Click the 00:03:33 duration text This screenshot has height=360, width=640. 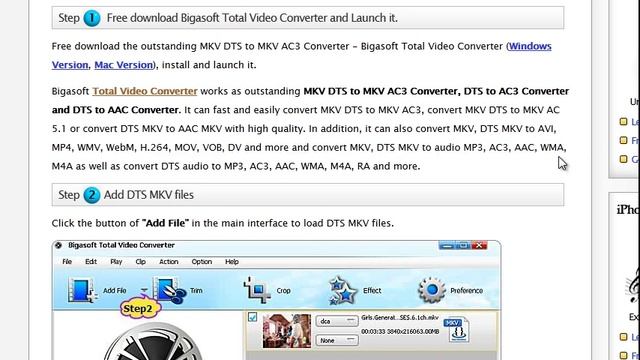373,331
